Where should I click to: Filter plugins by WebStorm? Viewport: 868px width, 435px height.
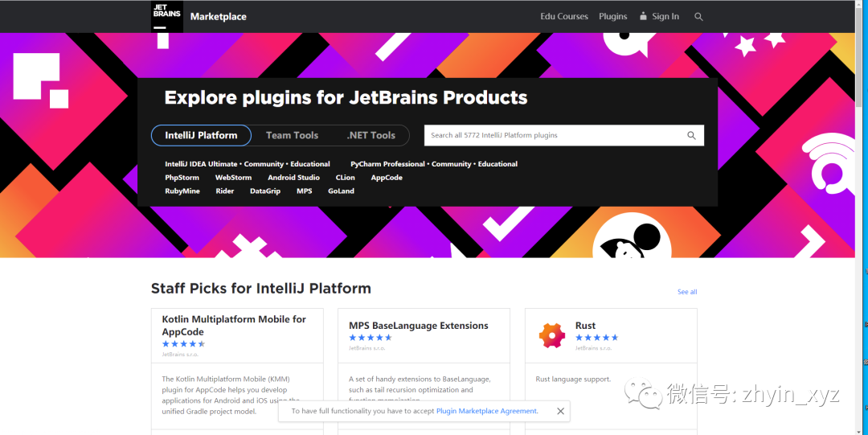[x=234, y=178]
